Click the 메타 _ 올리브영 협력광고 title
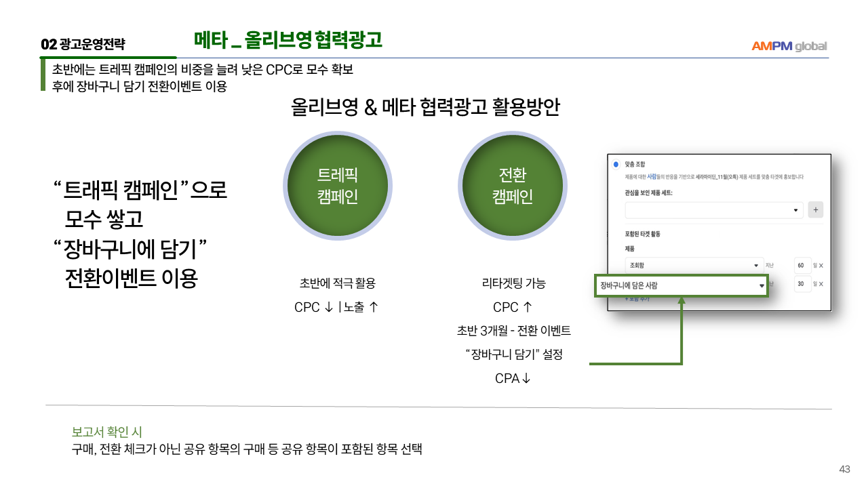868x488 pixels. 288,41
